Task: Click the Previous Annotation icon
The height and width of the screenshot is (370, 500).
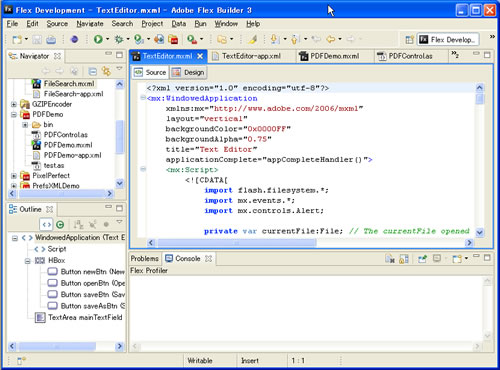Action: pos(295,39)
